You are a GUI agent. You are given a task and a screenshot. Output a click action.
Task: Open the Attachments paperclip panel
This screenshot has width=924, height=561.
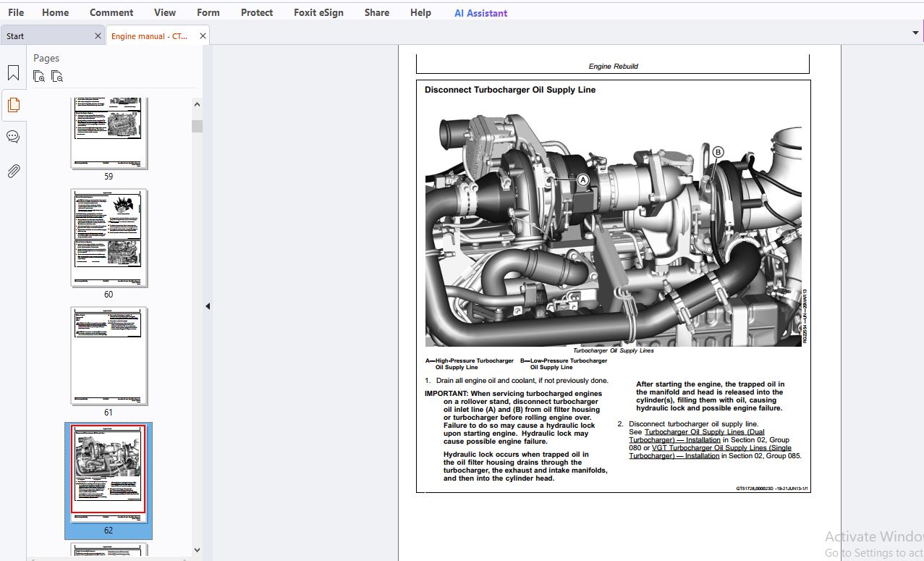pos(13,171)
